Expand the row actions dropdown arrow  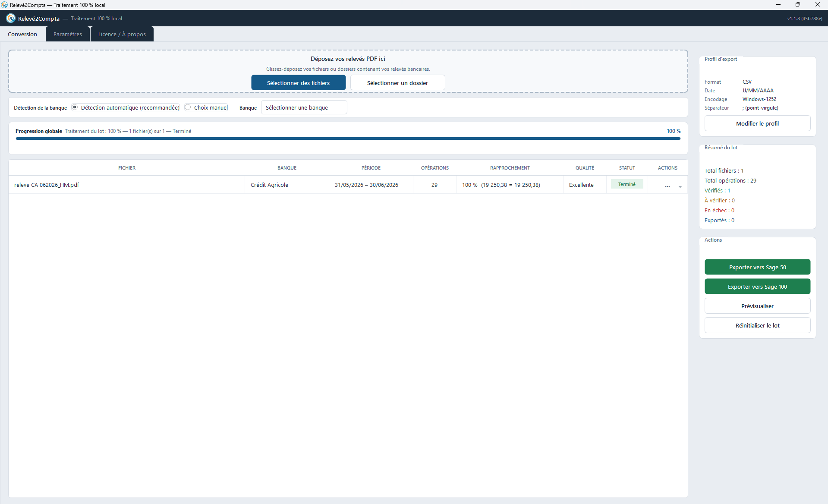(x=680, y=186)
